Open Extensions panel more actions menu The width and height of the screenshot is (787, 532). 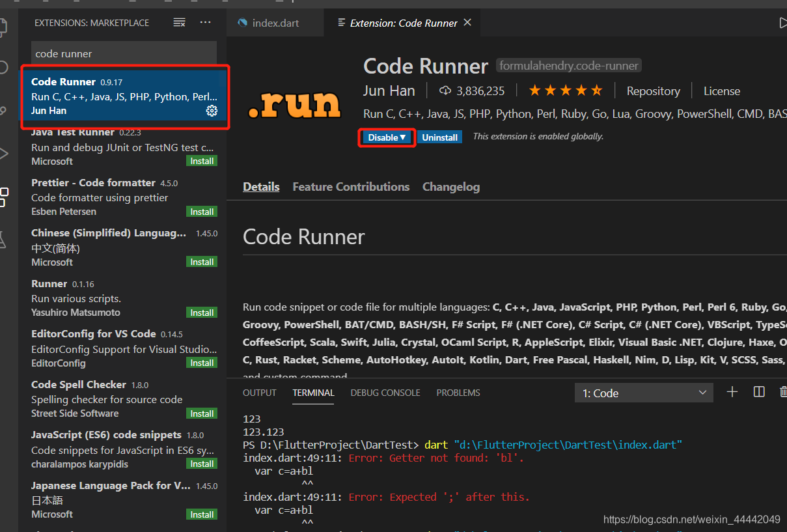[x=206, y=23]
